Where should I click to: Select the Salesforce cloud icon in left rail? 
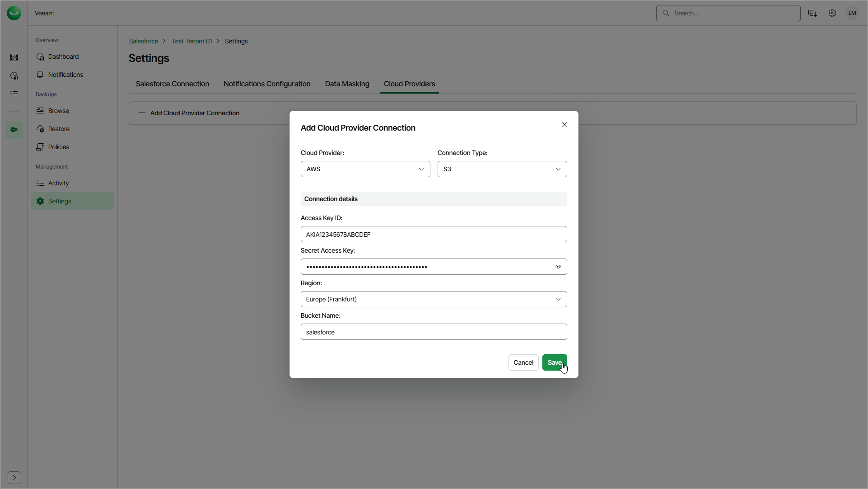(x=14, y=130)
